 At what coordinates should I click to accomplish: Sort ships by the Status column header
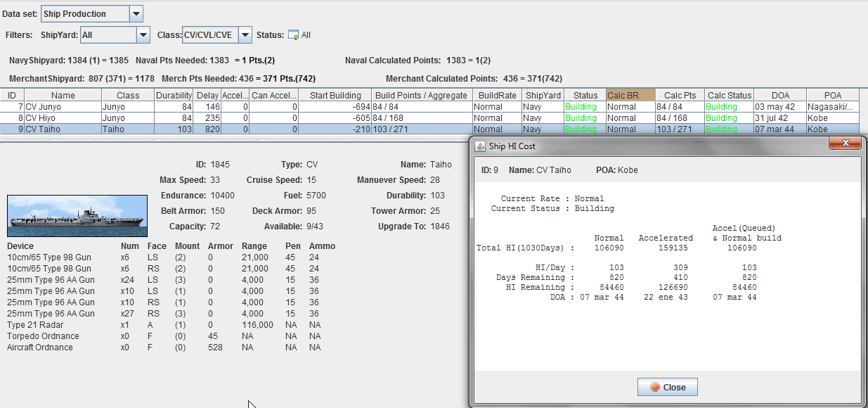point(584,95)
